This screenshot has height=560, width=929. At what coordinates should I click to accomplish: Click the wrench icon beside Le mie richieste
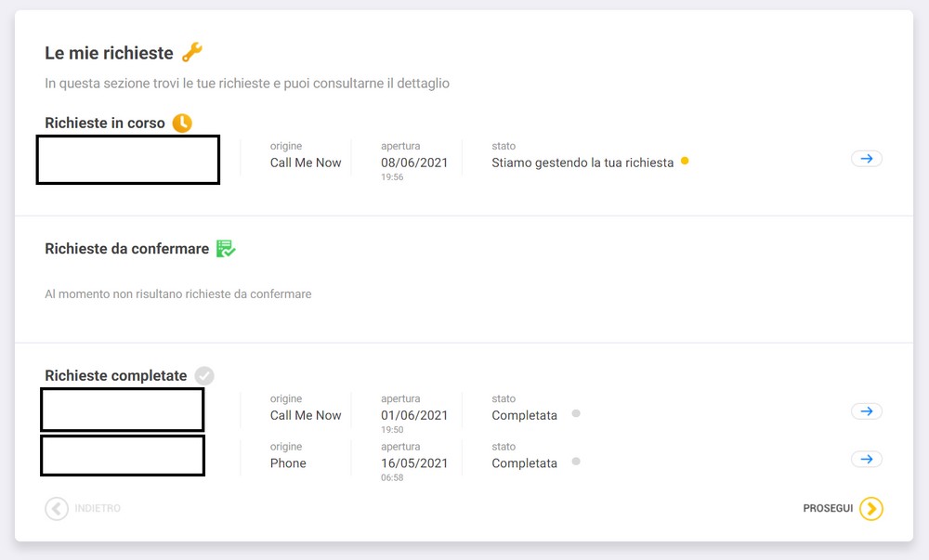(192, 52)
